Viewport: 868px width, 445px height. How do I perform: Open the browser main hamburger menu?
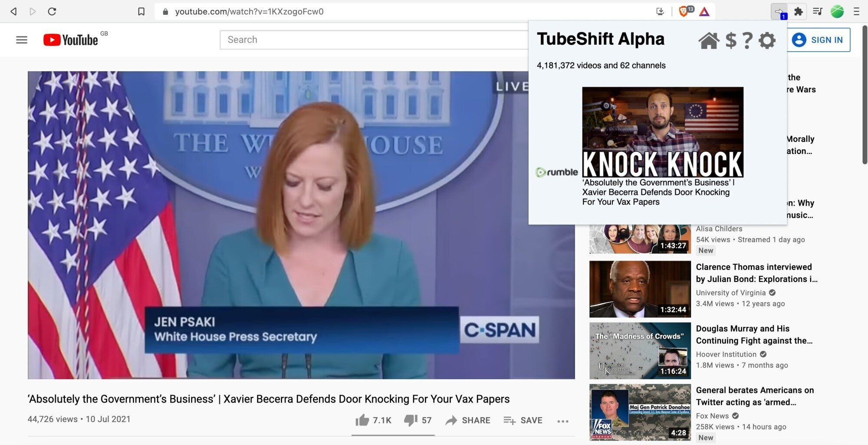pos(856,12)
